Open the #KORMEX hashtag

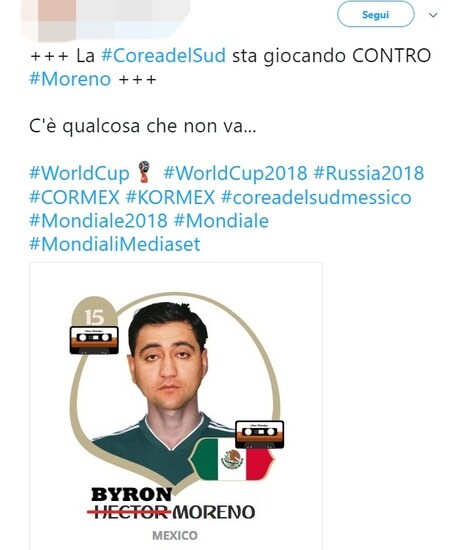[x=170, y=197]
